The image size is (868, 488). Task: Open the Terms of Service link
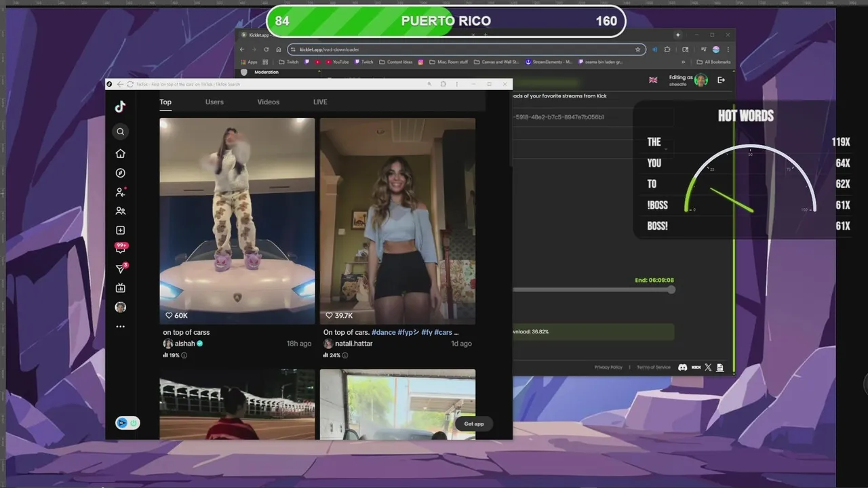(653, 367)
